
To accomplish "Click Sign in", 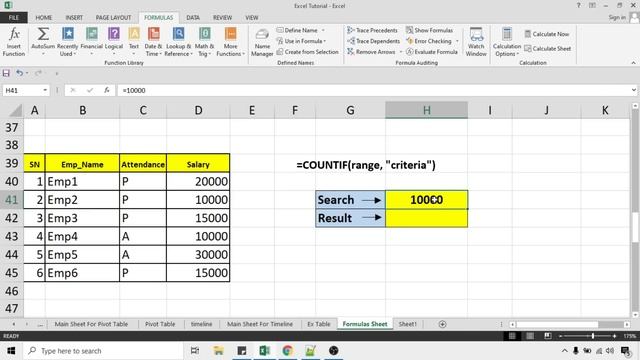I will 617,18.
